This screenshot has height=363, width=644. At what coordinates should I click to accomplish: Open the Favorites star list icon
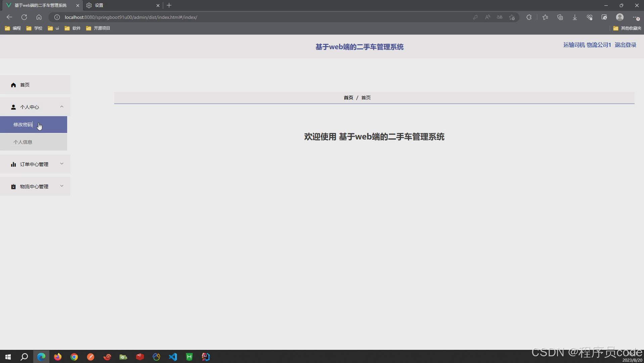pyautogui.click(x=545, y=17)
